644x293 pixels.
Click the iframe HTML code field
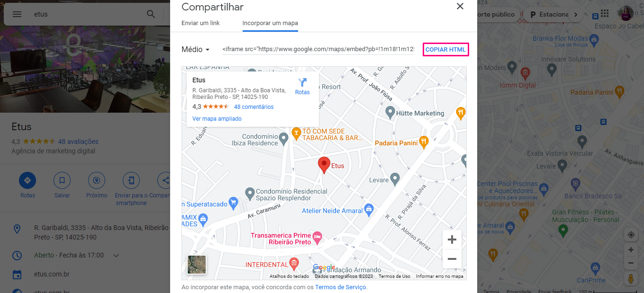pos(318,49)
